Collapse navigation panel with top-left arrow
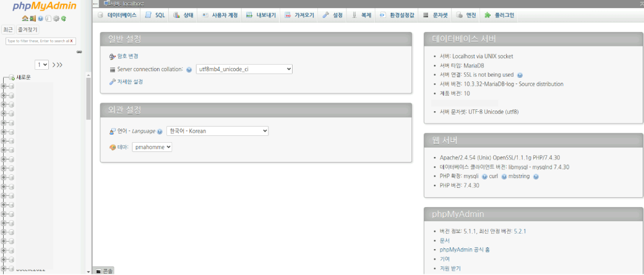Screen dimensions: 644x275 coord(96,4)
